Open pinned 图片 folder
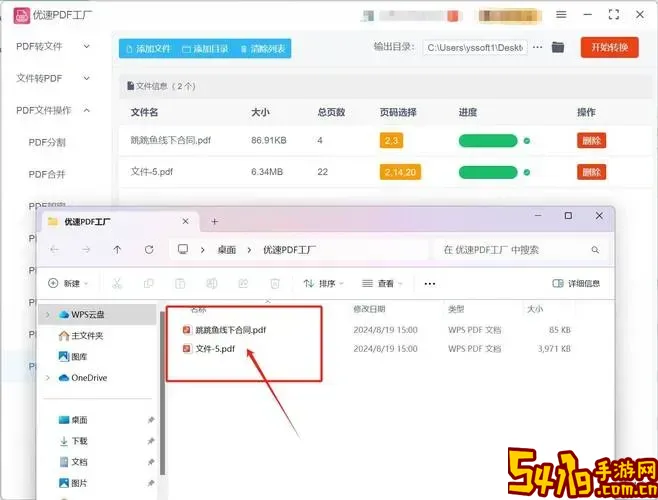Image resolution: width=658 pixels, height=500 pixels. click(x=73, y=483)
